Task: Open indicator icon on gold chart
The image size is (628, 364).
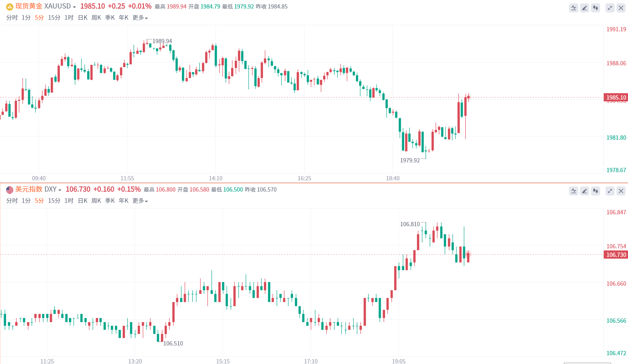Action: pyautogui.click(x=573, y=8)
